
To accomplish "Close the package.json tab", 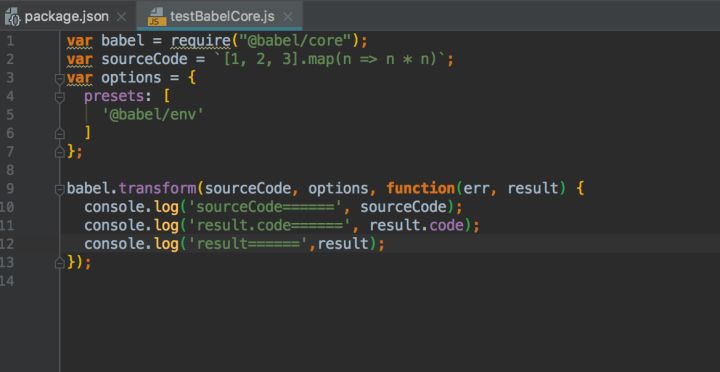I will pyautogui.click(x=121, y=17).
